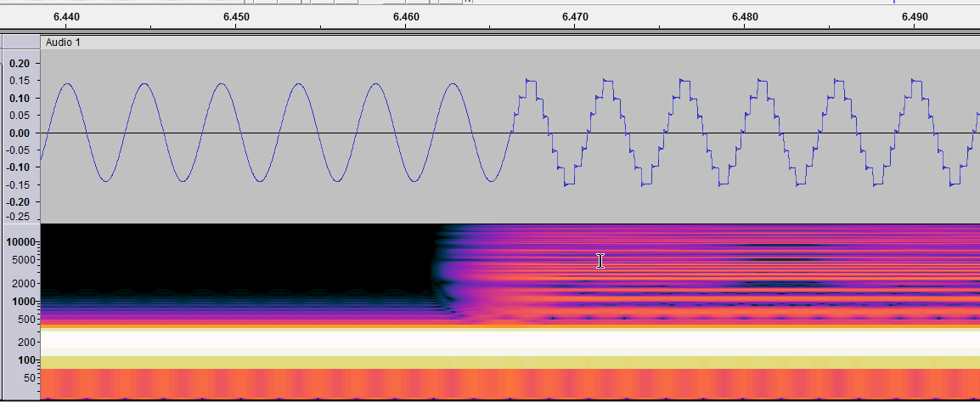Click the 6.450 mark on the timeline ruler
980x402 pixels.
pyautogui.click(x=236, y=17)
